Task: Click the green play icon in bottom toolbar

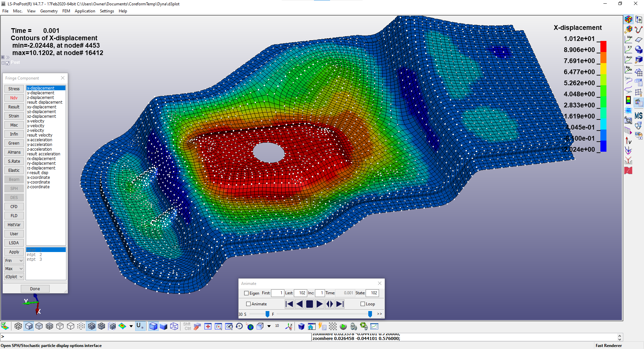Action: (x=343, y=327)
